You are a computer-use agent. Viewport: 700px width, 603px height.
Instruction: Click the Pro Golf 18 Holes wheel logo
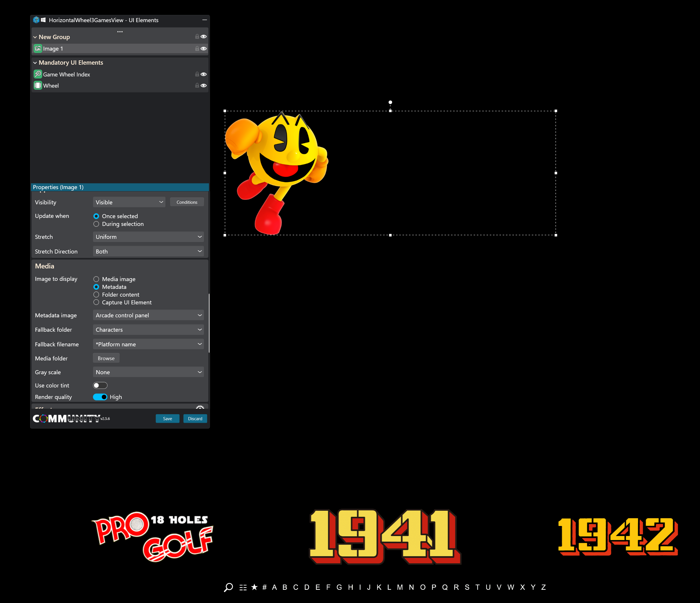(x=152, y=537)
